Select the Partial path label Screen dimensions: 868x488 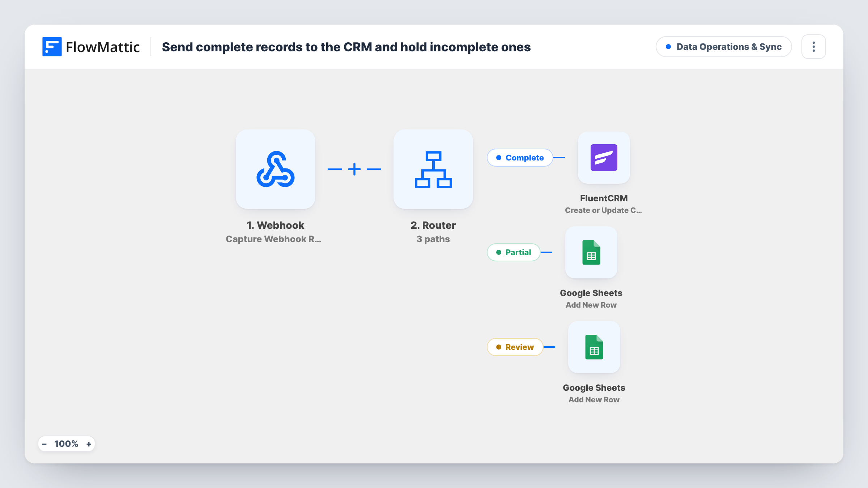pyautogui.click(x=514, y=252)
